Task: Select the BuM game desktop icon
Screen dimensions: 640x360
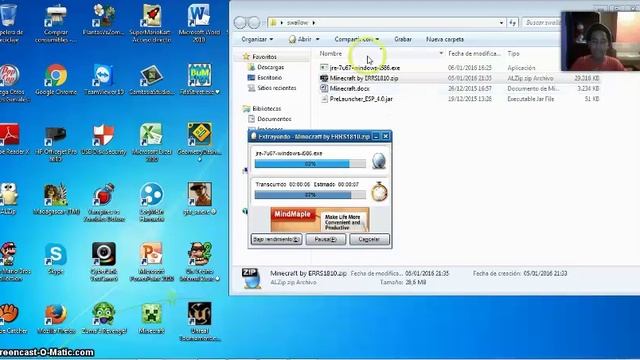Action: (x=199, y=80)
